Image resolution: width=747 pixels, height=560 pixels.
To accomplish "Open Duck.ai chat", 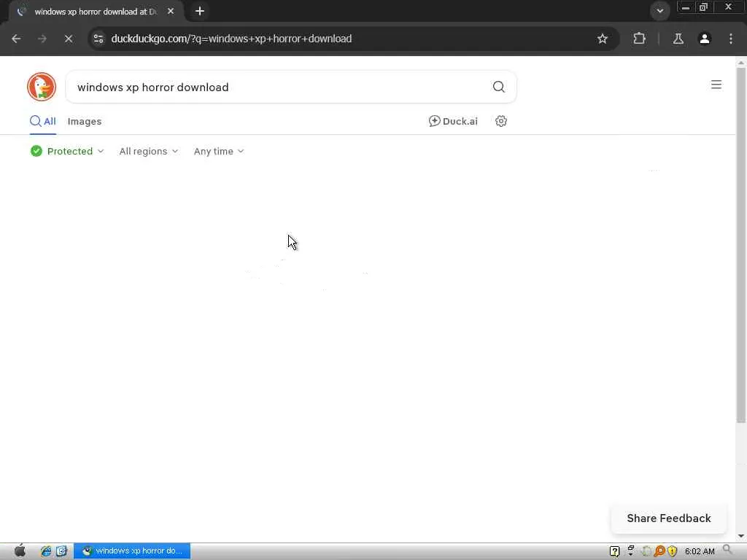I will click(453, 121).
